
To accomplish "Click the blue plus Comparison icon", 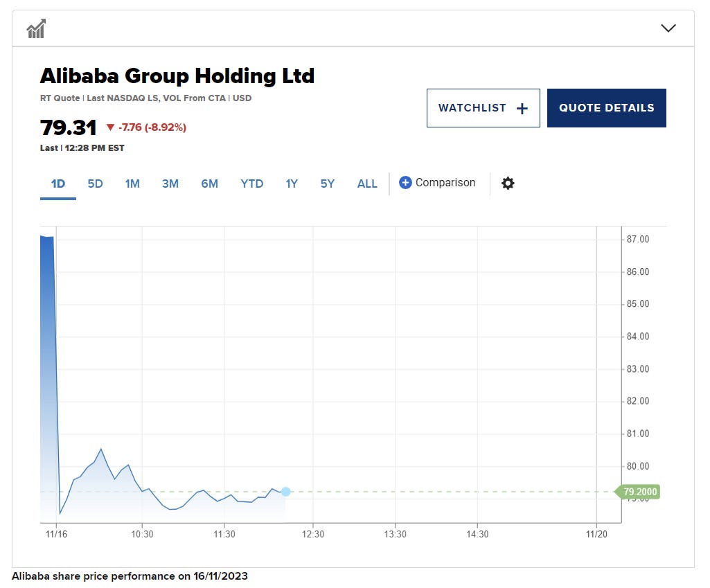I will click(406, 183).
